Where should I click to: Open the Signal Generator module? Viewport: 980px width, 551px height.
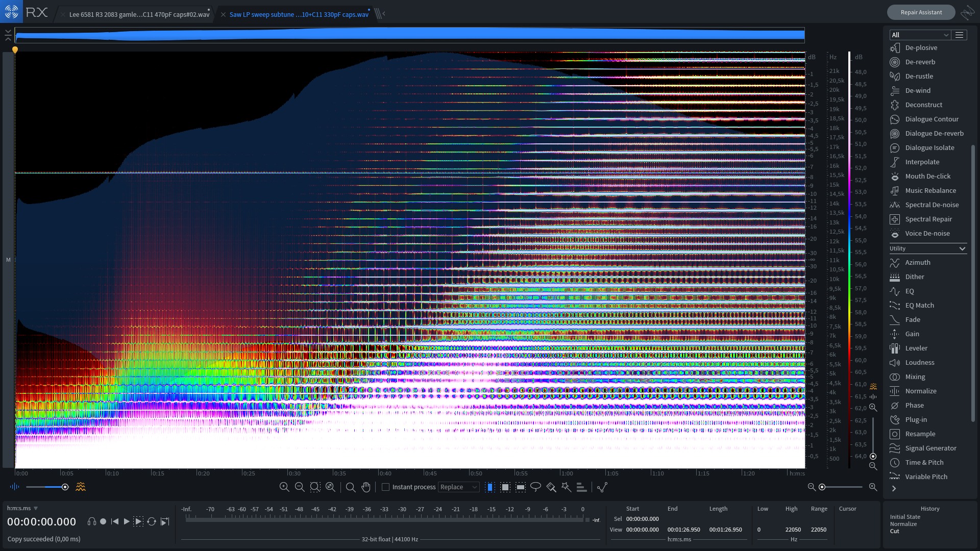click(930, 448)
